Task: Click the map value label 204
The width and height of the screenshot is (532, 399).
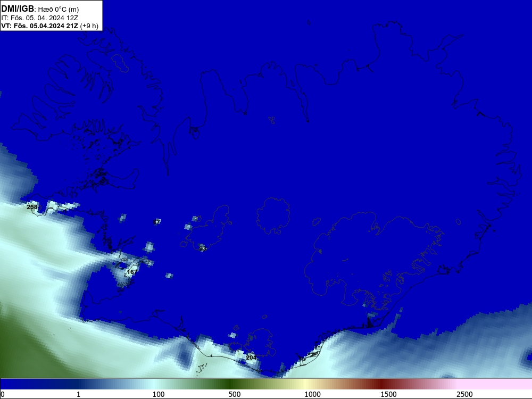Action: (251, 358)
